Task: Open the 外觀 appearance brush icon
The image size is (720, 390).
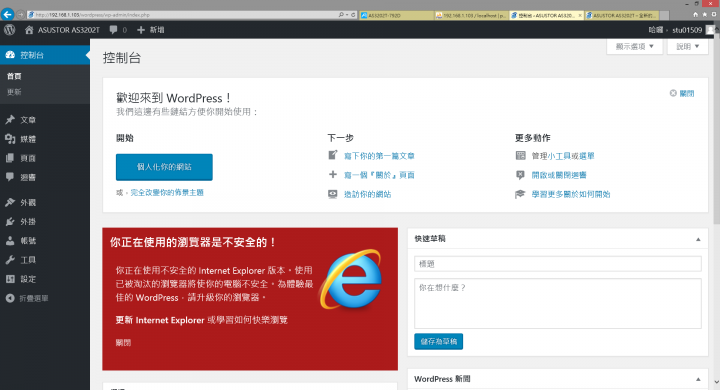Action: (x=10, y=203)
